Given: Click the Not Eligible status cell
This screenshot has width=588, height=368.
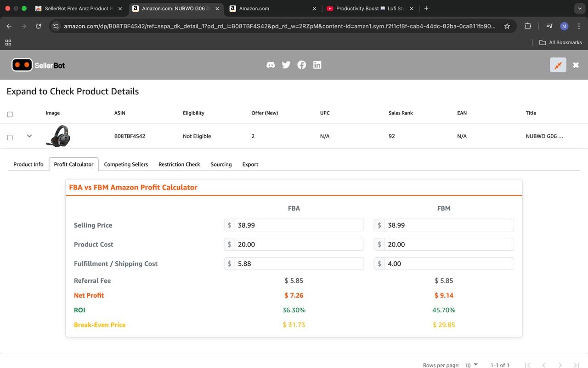Looking at the screenshot, I should coord(197,136).
